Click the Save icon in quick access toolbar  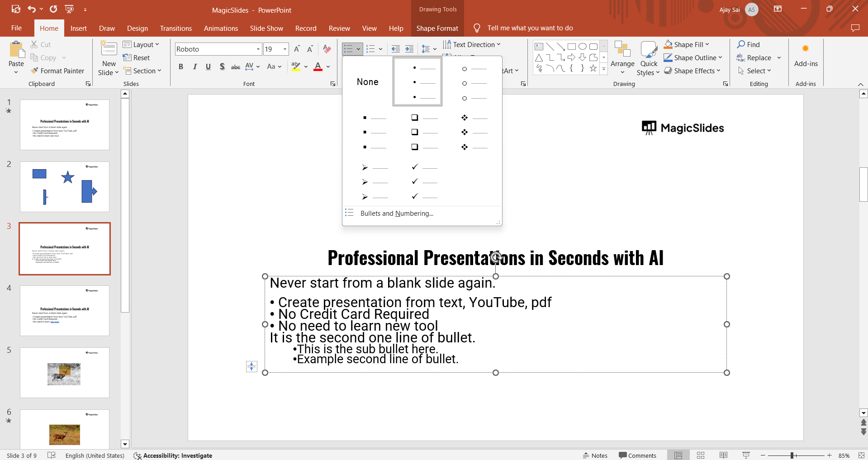pyautogui.click(x=16, y=9)
